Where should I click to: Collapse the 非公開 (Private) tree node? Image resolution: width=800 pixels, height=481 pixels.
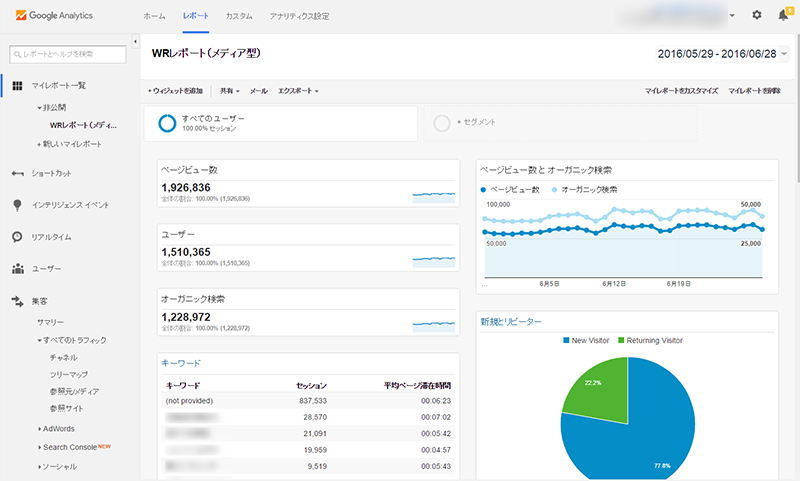(x=39, y=108)
